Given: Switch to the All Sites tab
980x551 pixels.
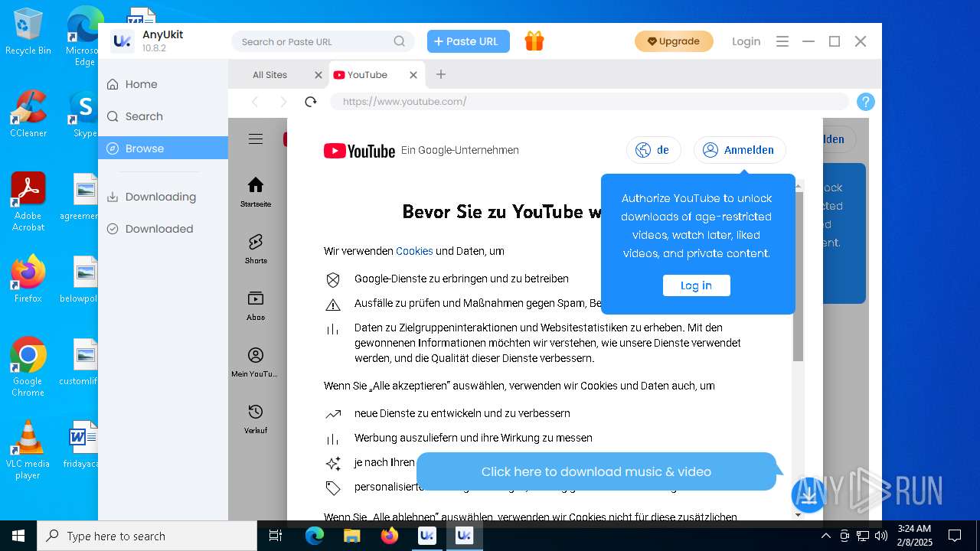Looking at the screenshot, I should (x=270, y=75).
